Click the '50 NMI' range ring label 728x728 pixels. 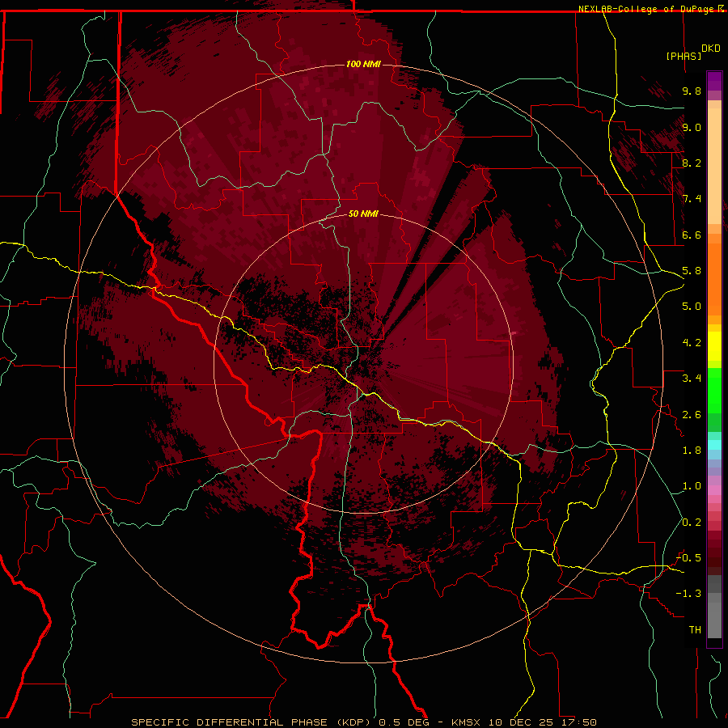[x=363, y=214]
